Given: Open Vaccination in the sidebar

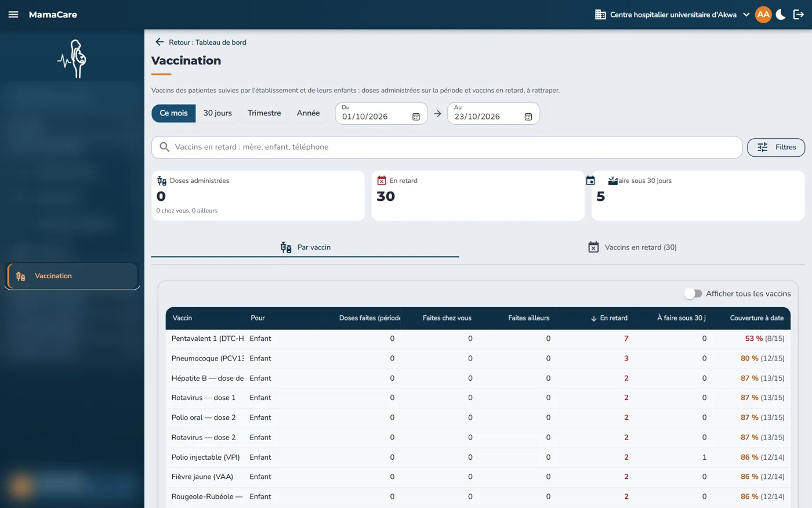Looking at the screenshot, I should [72, 276].
